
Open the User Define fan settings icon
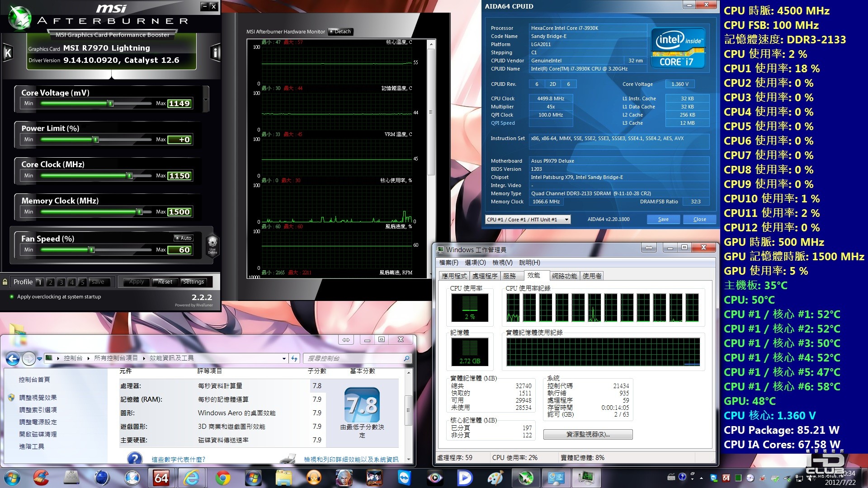212,244
